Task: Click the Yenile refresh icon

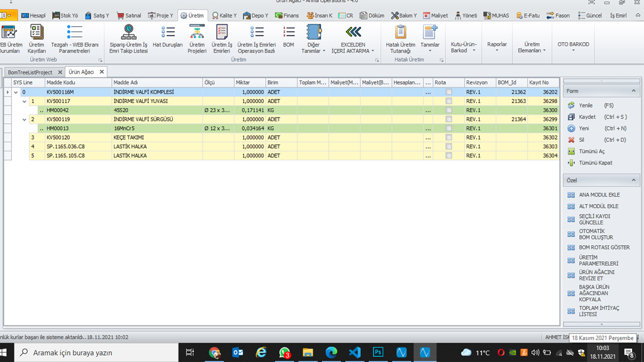Action: 571,106
